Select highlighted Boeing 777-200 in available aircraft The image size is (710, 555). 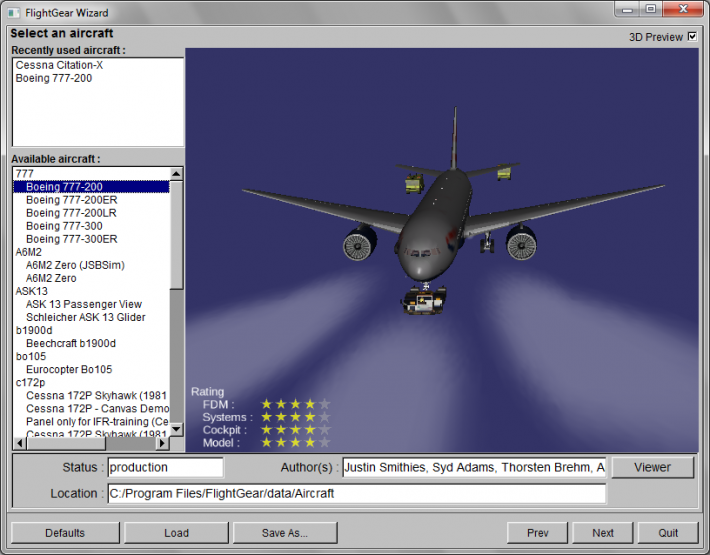91,187
